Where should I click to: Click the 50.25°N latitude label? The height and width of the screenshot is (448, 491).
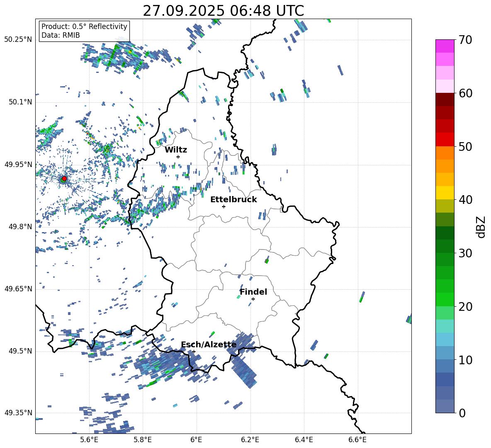click(18, 40)
